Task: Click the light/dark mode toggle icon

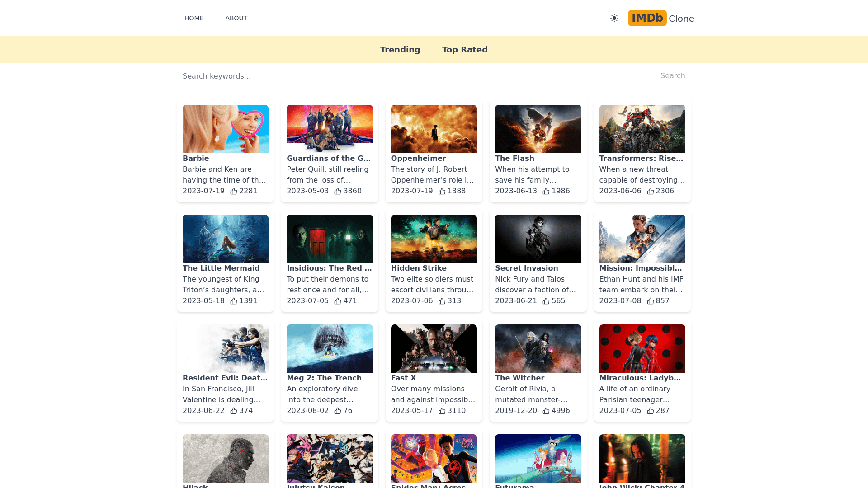Action: point(615,18)
